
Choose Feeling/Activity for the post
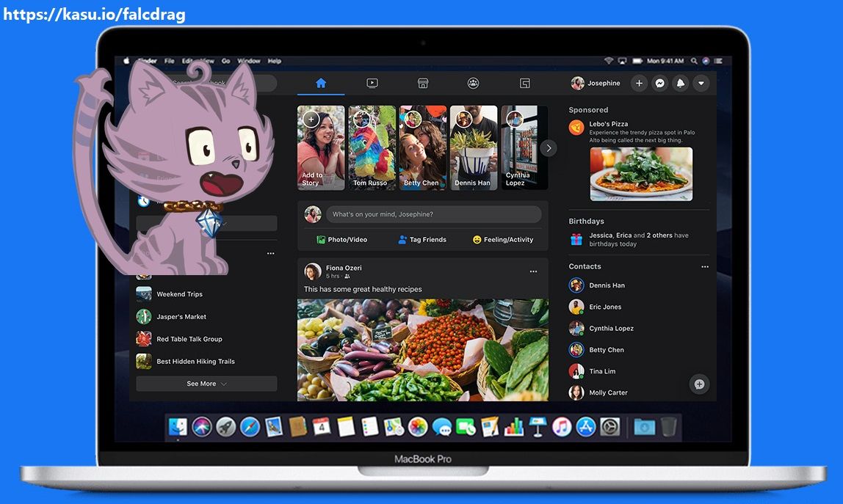click(503, 240)
